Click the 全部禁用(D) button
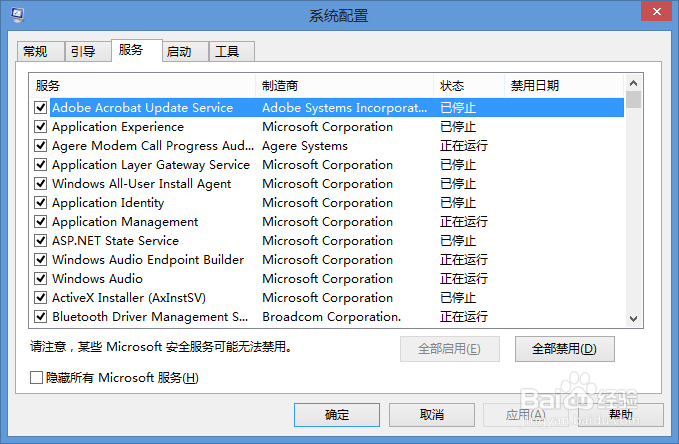The image size is (679, 444). tap(564, 349)
